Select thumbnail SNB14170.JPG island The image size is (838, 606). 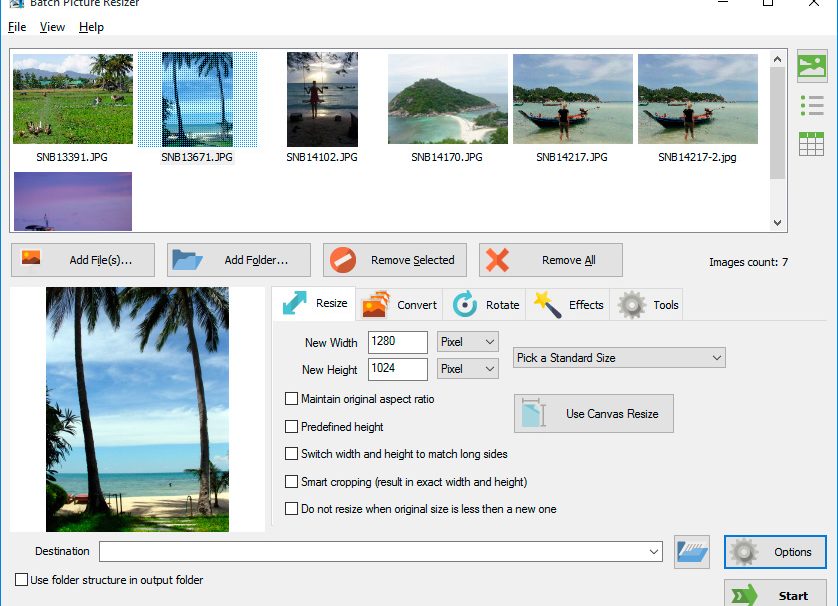(x=448, y=99)
